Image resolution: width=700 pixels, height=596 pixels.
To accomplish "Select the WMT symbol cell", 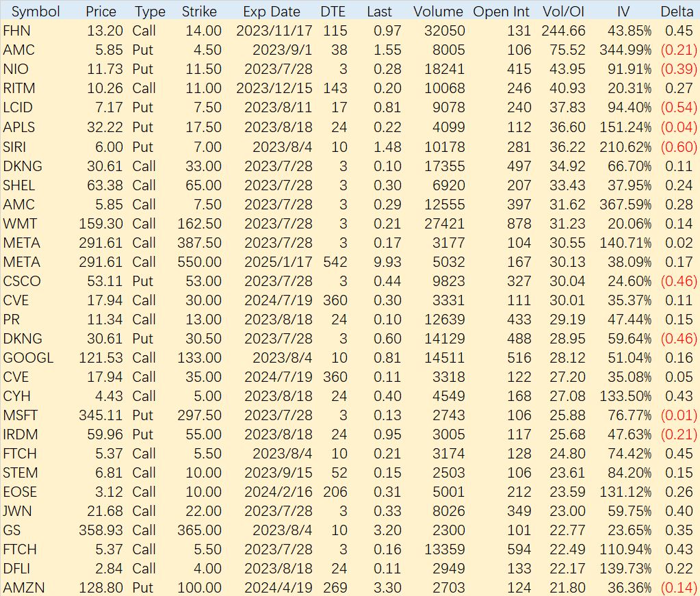I will click(20, 224).
